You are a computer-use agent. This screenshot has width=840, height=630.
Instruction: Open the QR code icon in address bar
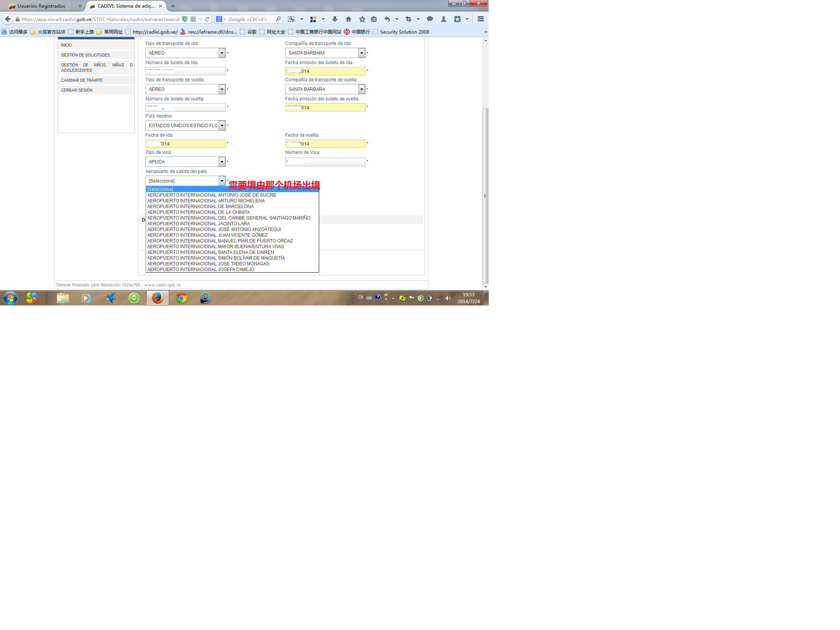(193, 19)
